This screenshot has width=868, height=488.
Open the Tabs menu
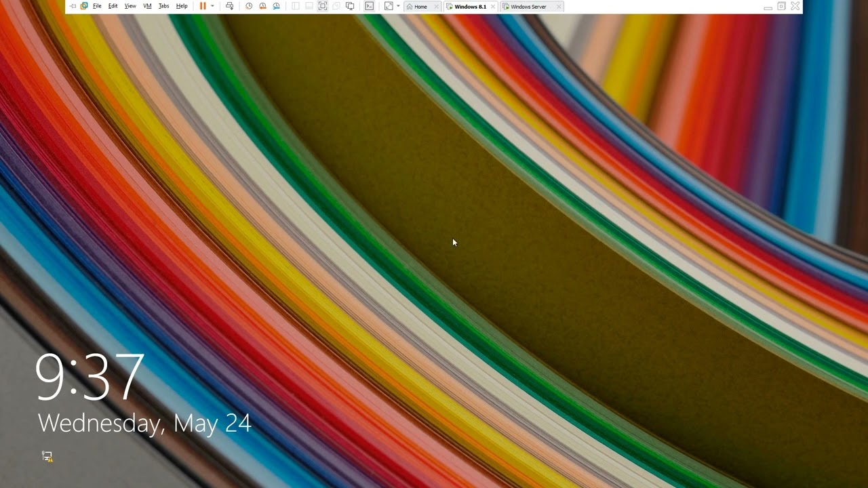pos(163,6)
